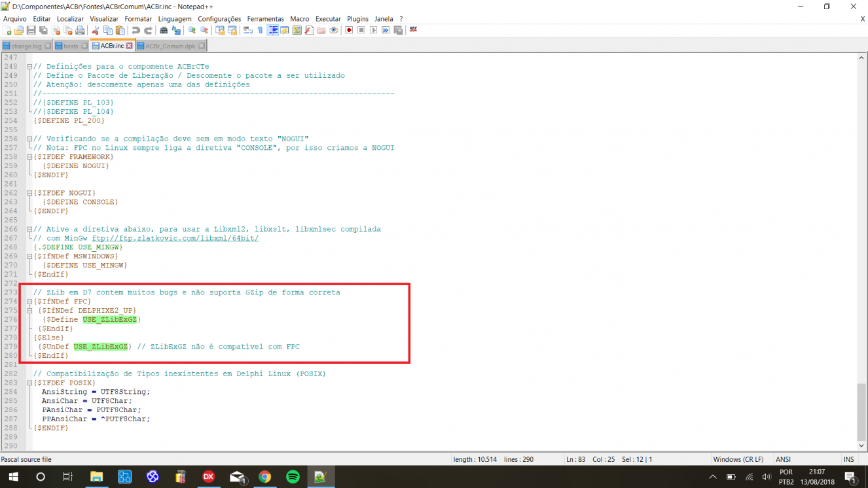Run macro multiple times fast-forward icon
The image size is (868, 488).
(386, 30)
